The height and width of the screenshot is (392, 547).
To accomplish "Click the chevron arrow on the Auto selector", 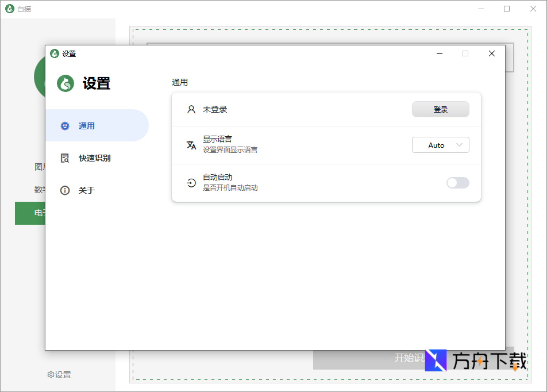I will (460, 145).
